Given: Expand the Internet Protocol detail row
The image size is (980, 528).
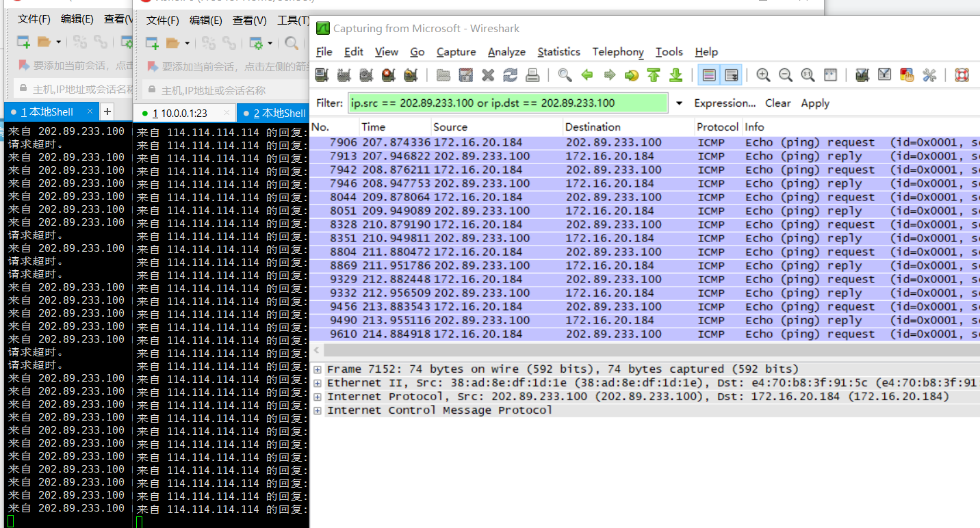Looking at the screenshot, I should [x=318, y=397].
